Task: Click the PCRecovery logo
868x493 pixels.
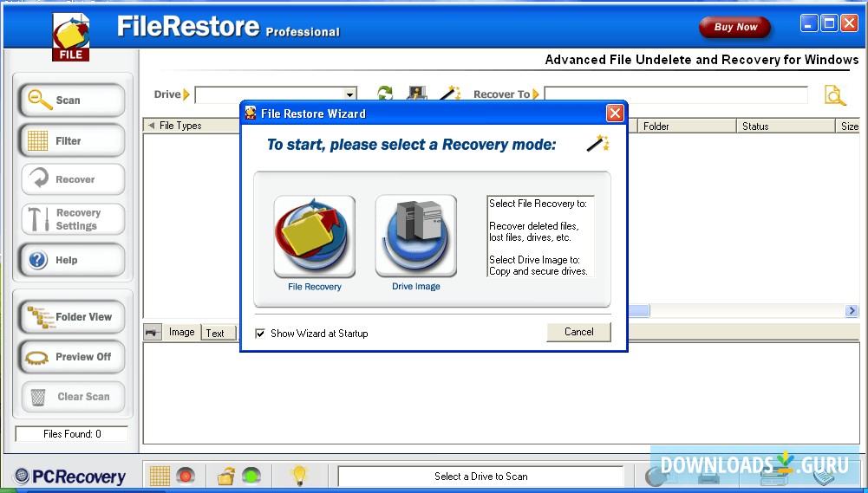Action: pos(70,477)
